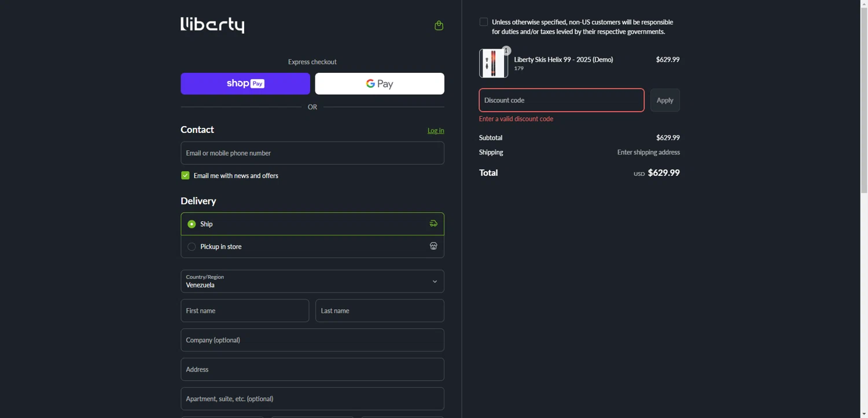Click the Last name field
The width and height of the screenshot is (868, 418).
(380, 311)
